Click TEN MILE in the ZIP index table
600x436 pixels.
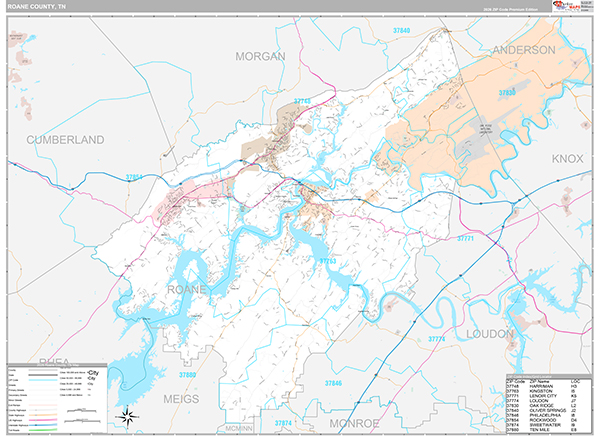[540, 430]
